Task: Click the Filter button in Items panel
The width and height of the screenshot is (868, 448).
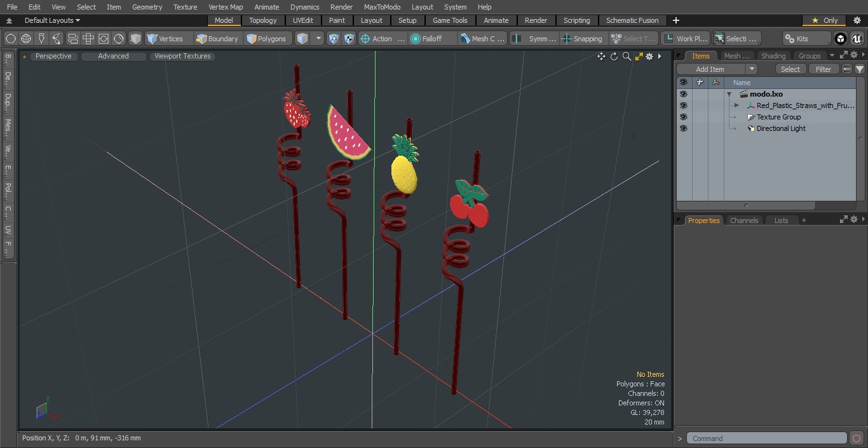Action: click(824, 69)
